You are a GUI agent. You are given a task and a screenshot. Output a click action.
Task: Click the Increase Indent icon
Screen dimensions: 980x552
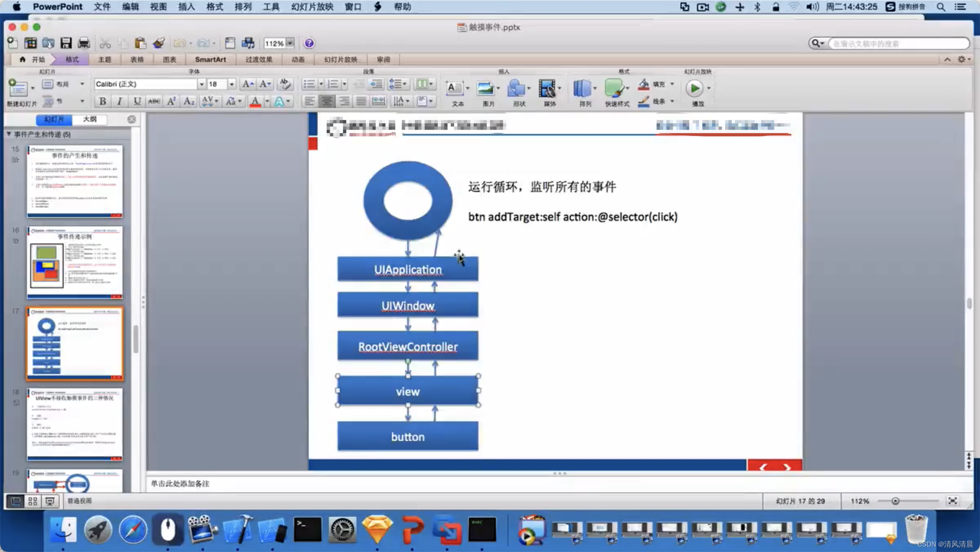[x=376, y=84]
